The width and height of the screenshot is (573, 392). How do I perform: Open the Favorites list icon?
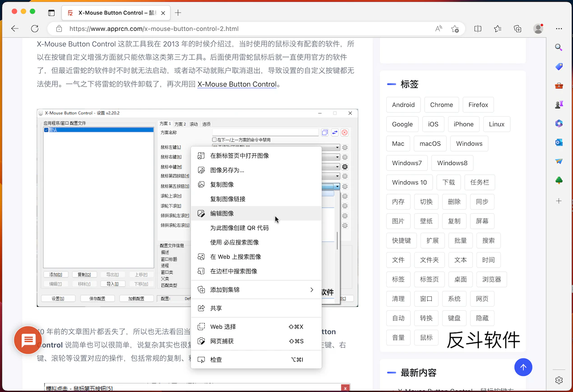tap(498, 28)
